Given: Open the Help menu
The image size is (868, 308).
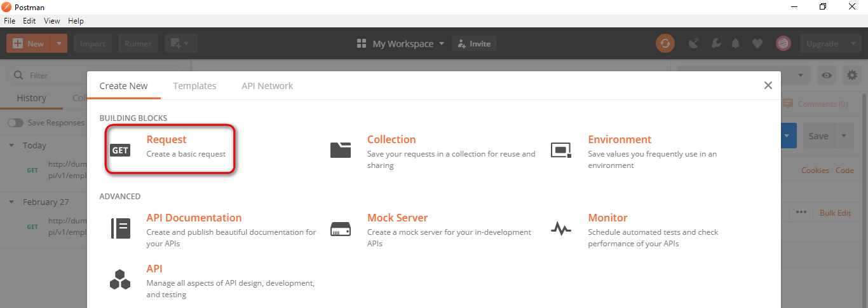Looking at the screenshot, I should pos(76,20).
